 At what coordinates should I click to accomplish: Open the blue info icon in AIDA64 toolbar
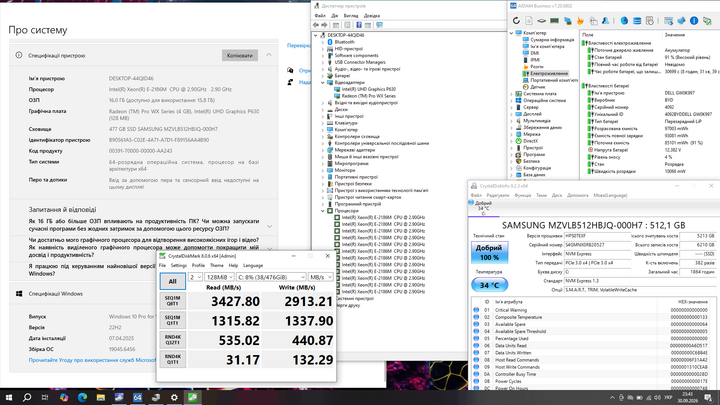coord(694,21)
